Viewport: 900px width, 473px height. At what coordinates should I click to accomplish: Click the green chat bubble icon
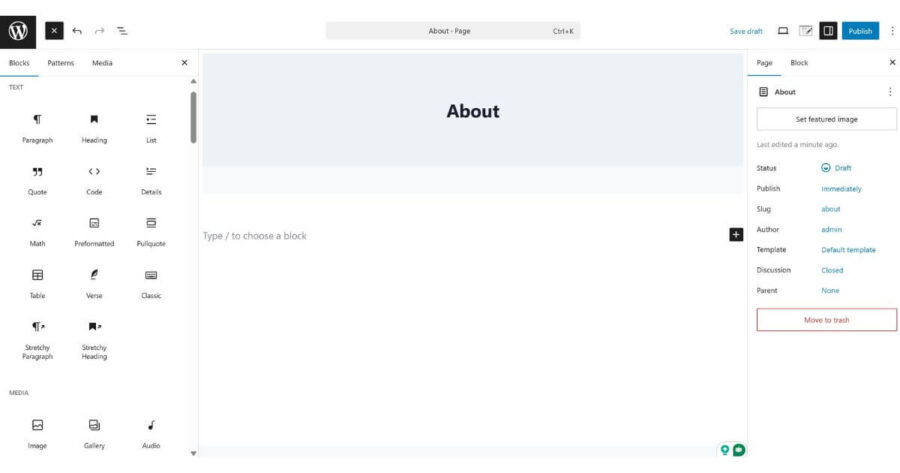tap(739, 450)
